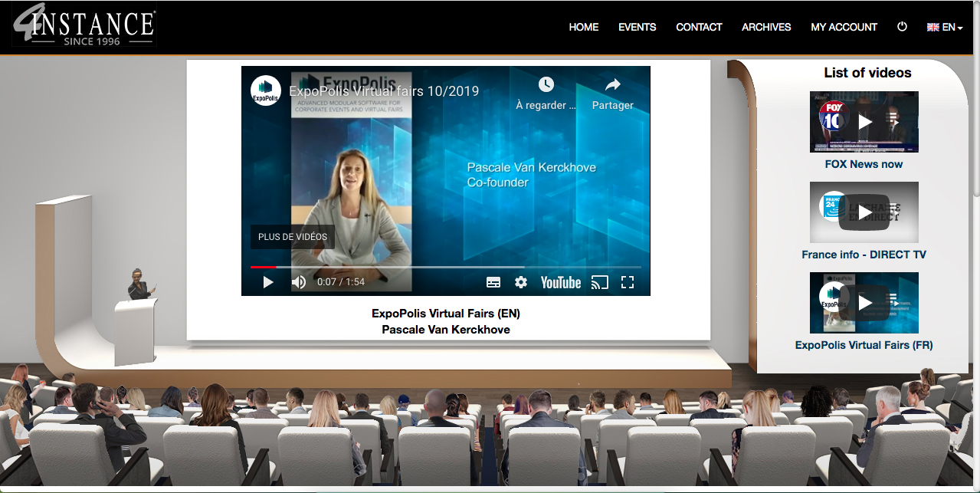
Task: Cast the video to another device
Action: pyautogui.click(x=599, y=282)
